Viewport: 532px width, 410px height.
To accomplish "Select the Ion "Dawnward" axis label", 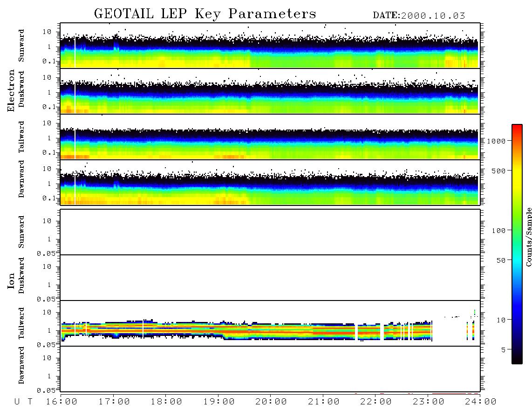I will (21, 365).
